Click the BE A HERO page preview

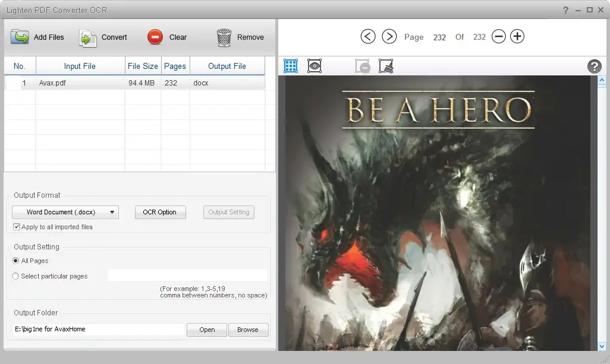tap(438, 213)
